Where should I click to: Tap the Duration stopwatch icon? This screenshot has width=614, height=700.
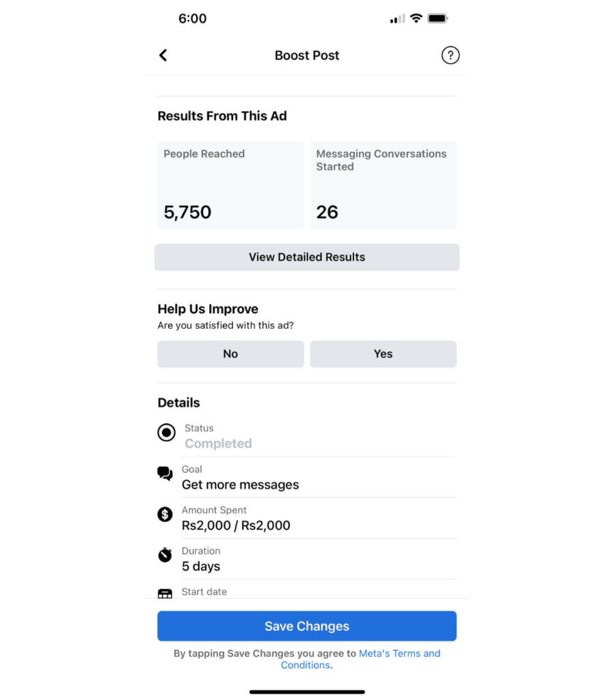tap(165, 554)
